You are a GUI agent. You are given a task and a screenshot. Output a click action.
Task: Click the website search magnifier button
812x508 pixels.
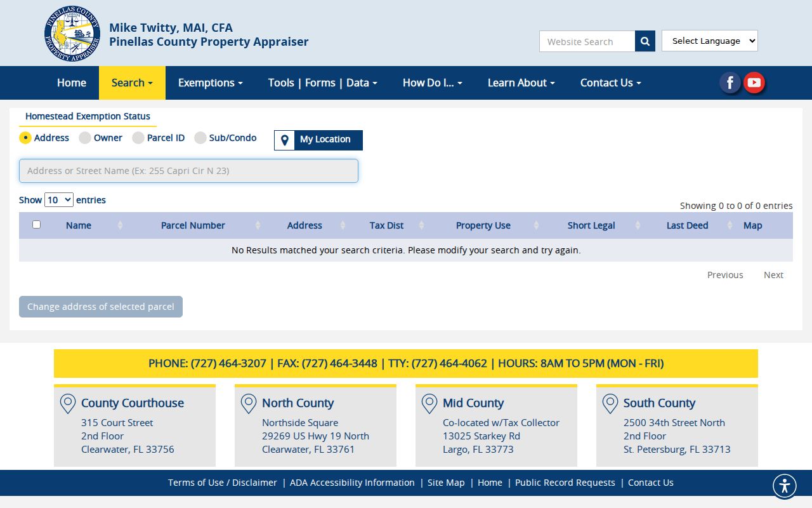tap(645, 41)
